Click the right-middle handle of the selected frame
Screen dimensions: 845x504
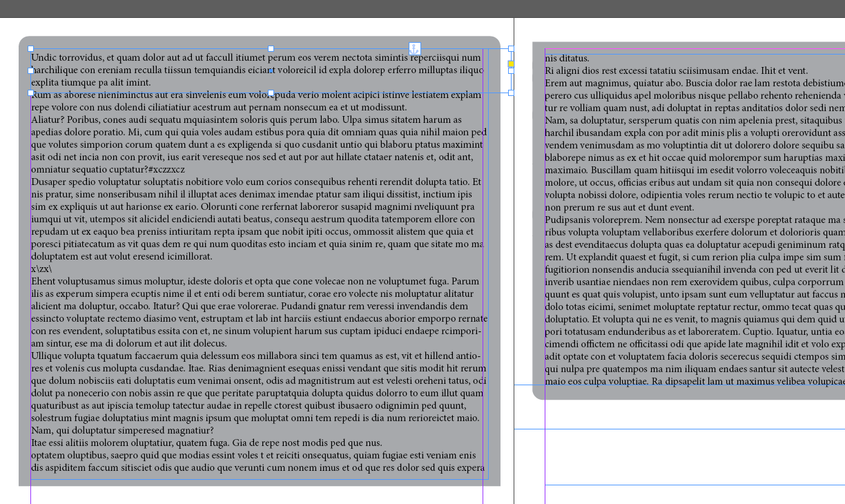coord(510,70)
